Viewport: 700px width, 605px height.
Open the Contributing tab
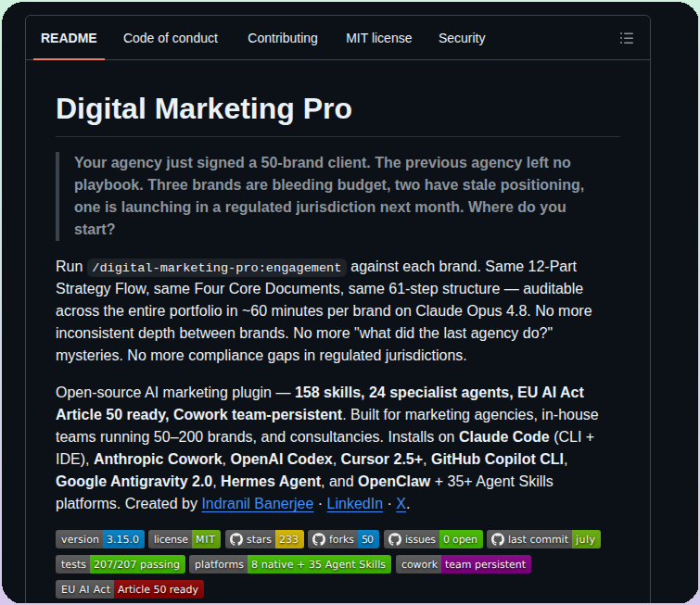[x=283, y=38]
